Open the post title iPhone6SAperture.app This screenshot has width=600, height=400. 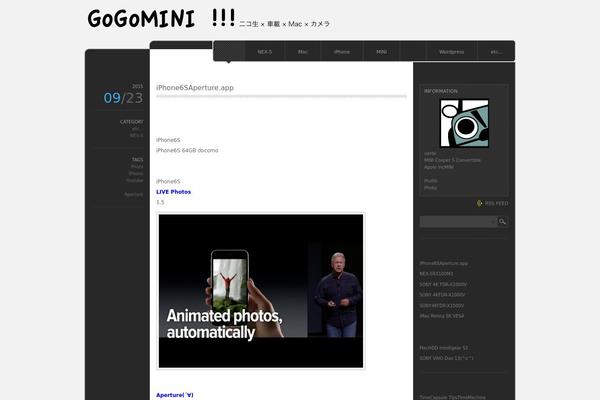pos(195,88)
